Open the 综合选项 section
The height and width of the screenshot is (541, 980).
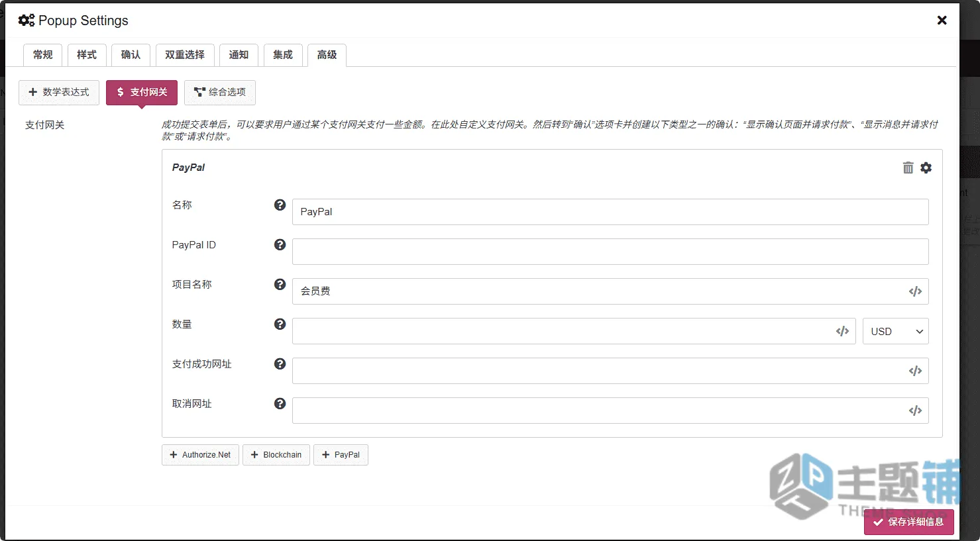220,92
